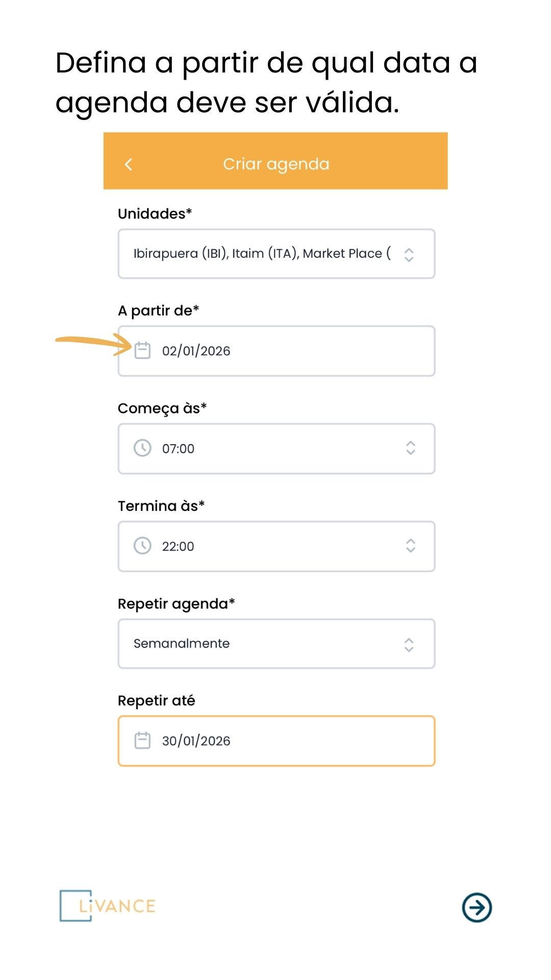Click the 'Repetir até' label
The image size is (551, 980).
[156, 701]
